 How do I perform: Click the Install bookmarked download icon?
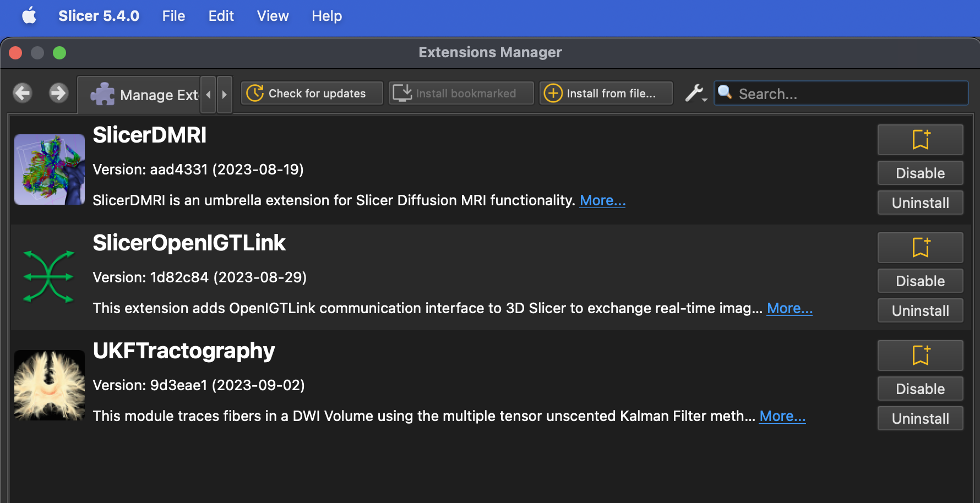tap(402, 92)
